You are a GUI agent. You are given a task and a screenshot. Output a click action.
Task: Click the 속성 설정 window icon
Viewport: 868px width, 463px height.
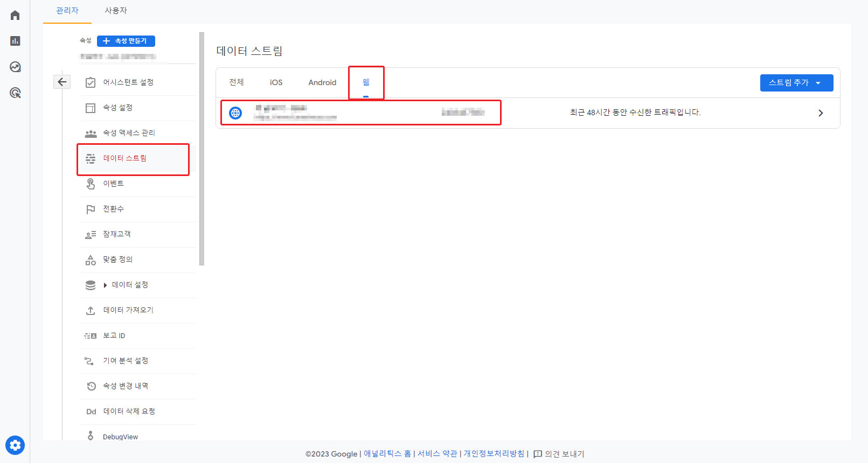click(91, 108)
